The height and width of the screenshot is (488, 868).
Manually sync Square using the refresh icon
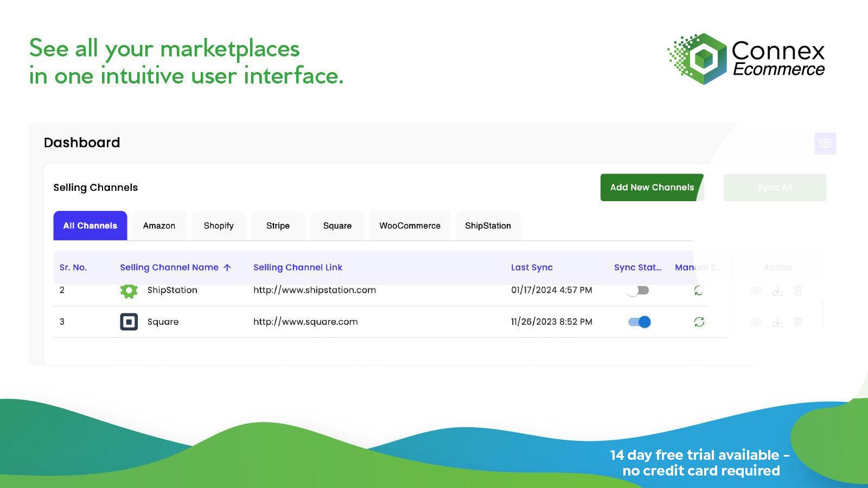pyautogui.click(x=699, y=322)
